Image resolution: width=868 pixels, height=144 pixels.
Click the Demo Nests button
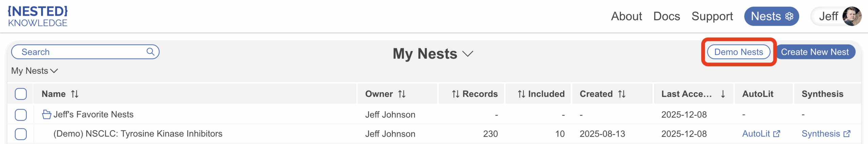(738, 52)
